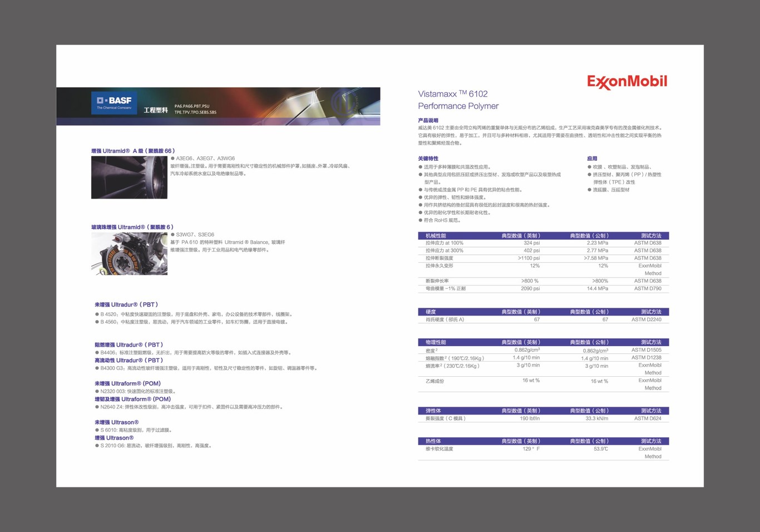The image size is (760, 532).
Task: Click the '物理性能' table header
Action: pos(436,343)
